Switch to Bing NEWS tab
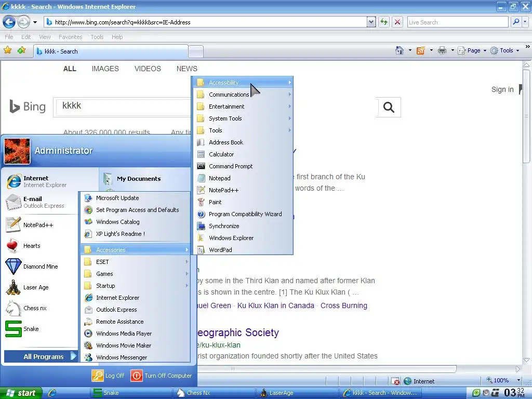Viewport: 532px width, 399px height. pos(187,69)
